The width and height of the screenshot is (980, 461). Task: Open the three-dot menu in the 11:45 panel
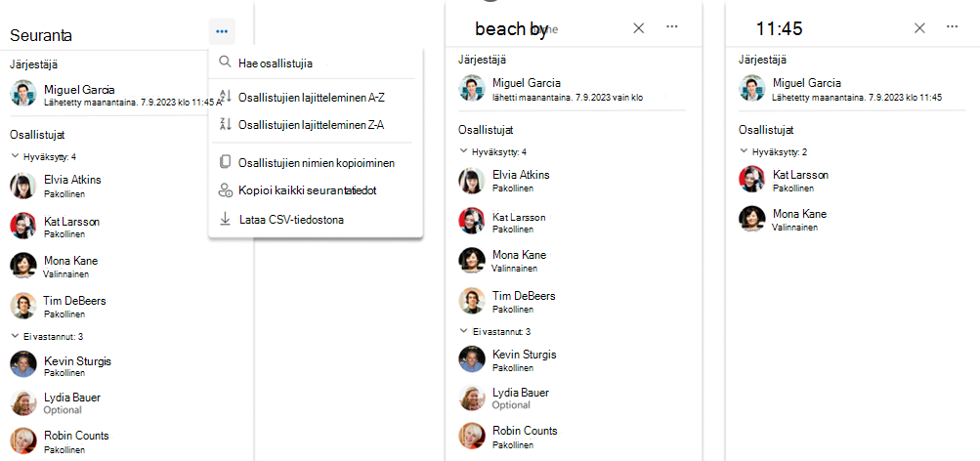click(x=953, y=27)
